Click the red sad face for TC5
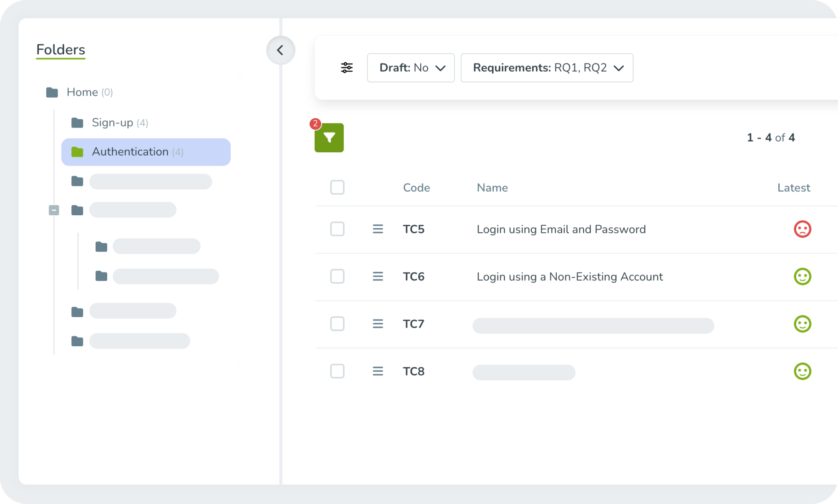The width and height of the screenshot is (838, 504). pos(802,229)
